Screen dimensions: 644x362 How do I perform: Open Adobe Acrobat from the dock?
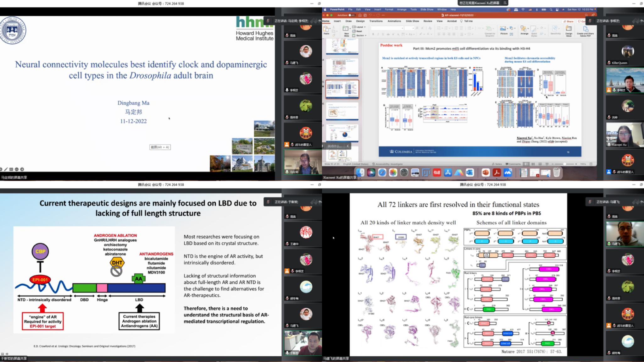tap(497, 172)
